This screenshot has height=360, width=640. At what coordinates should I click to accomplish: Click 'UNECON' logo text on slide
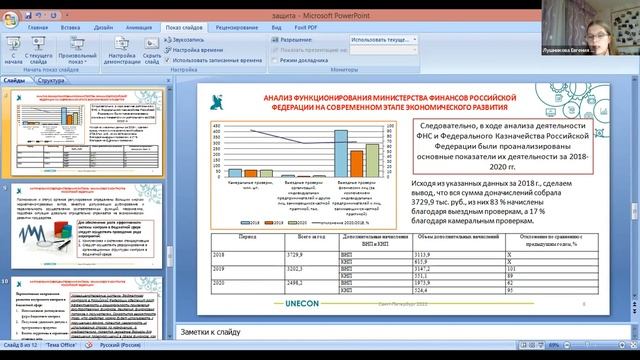302,303
